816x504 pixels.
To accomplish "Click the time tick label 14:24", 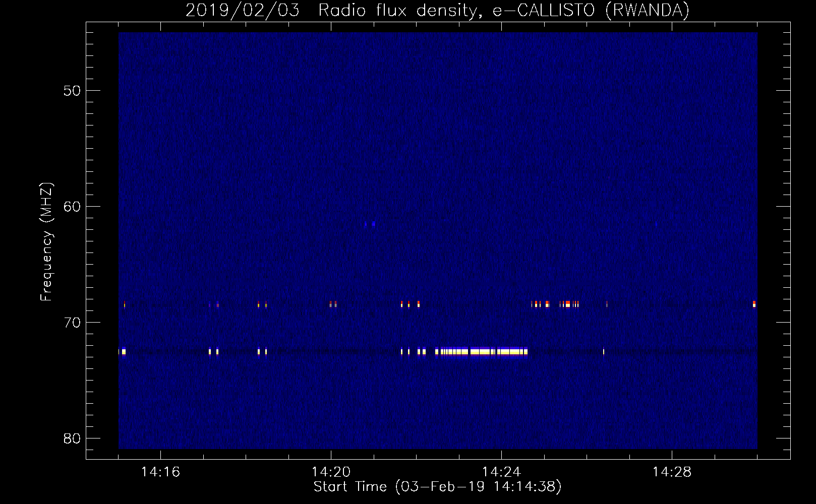I will [x=501, y=472].
